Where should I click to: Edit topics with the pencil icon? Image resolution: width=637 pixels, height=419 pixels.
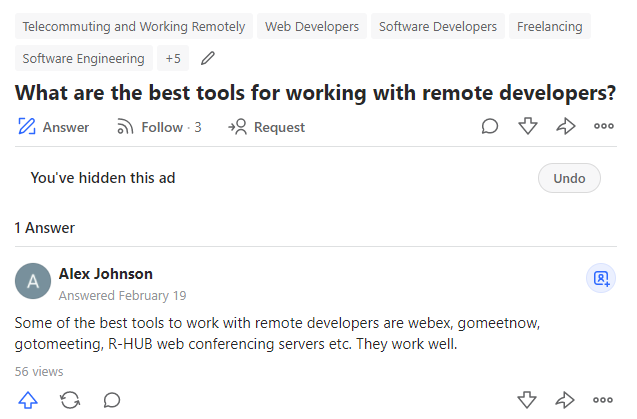pos(208,59)
